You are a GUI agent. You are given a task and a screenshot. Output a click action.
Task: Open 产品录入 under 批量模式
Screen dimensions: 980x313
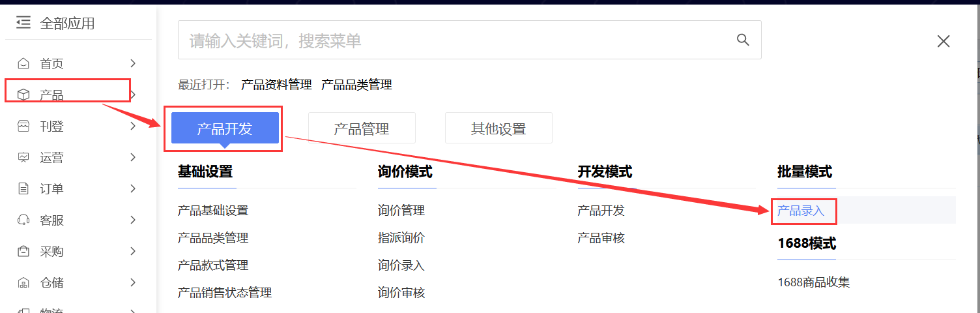pos(801,211)
